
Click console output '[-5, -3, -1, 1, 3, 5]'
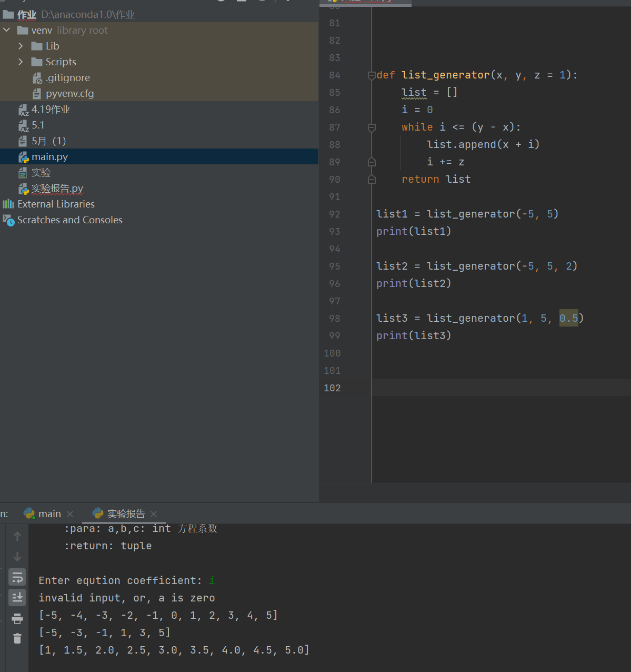[x=104, y=633]
